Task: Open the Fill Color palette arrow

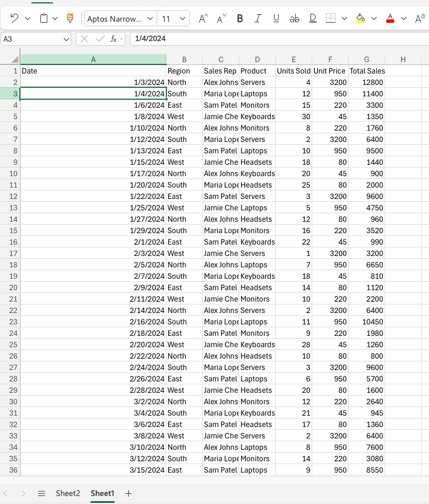Action: (x=374, y=19)
